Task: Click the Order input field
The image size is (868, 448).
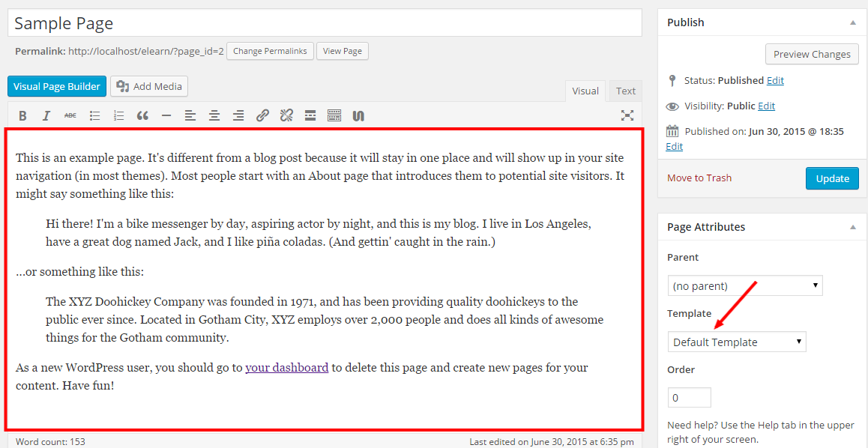Action: pyautogui.click(x=689, y=398)
